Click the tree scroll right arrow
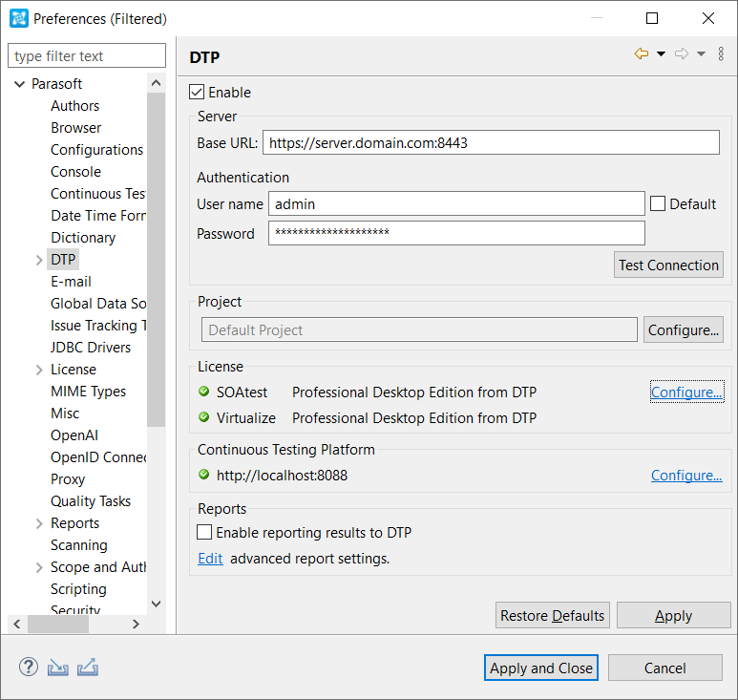This screenshot has width=738, height=700. [x=136, y=624]
